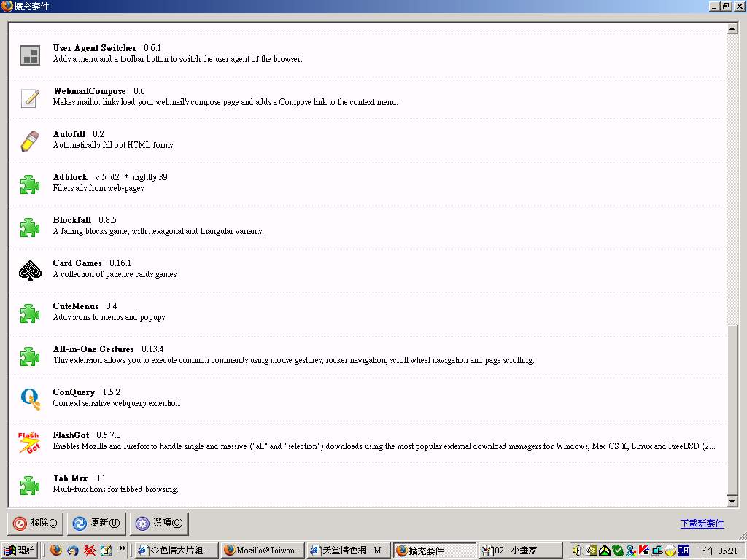The image size is (747, 560).
Task: Switch to 02 - 小畫家 taskbar window
Action: click(521, 551)
